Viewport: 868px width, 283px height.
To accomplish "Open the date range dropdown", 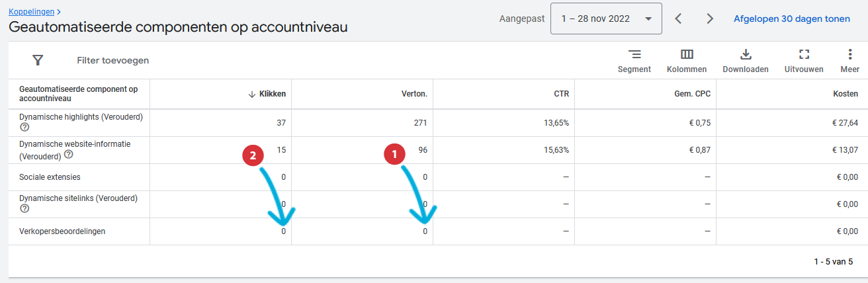I will click(x=606, y=19).
